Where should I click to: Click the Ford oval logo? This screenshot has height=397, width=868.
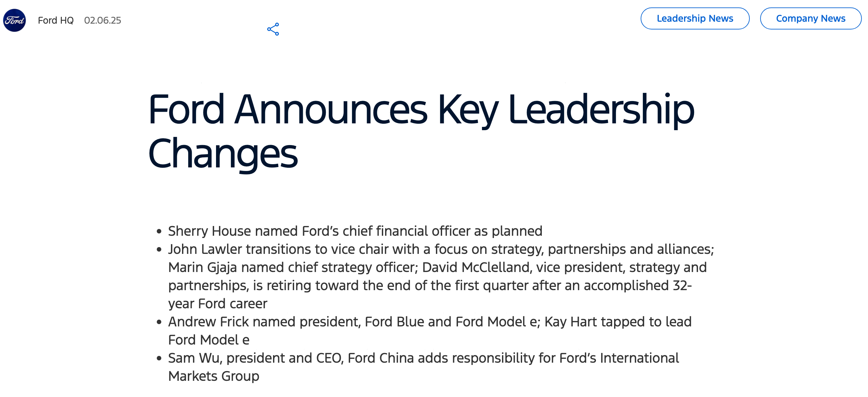click(15, 20)
